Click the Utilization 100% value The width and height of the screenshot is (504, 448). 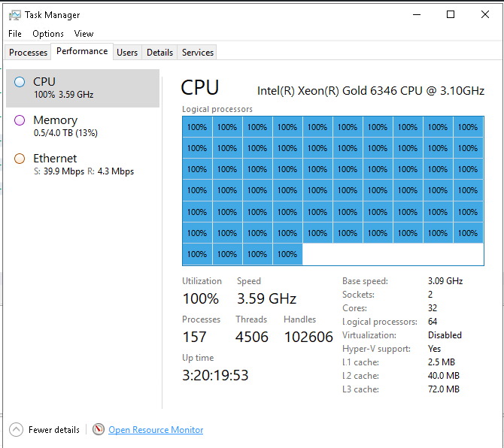(201, 298)
